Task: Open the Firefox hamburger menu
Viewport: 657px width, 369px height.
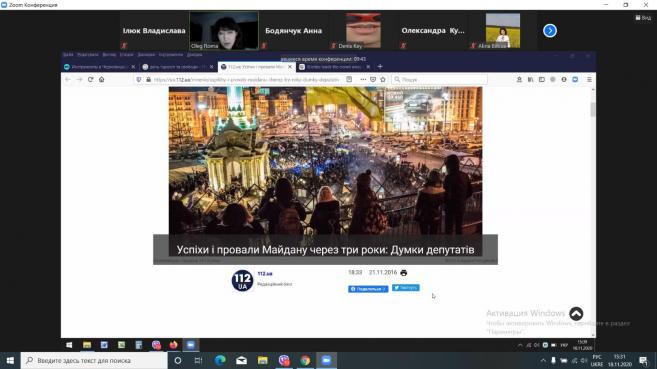Action: point(589,79)
